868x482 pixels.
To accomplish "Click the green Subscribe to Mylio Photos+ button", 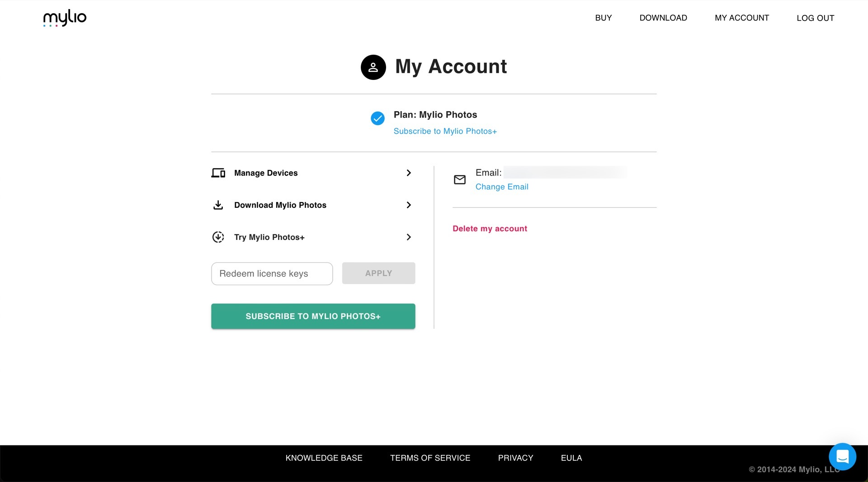I will (x=313, y=316).
